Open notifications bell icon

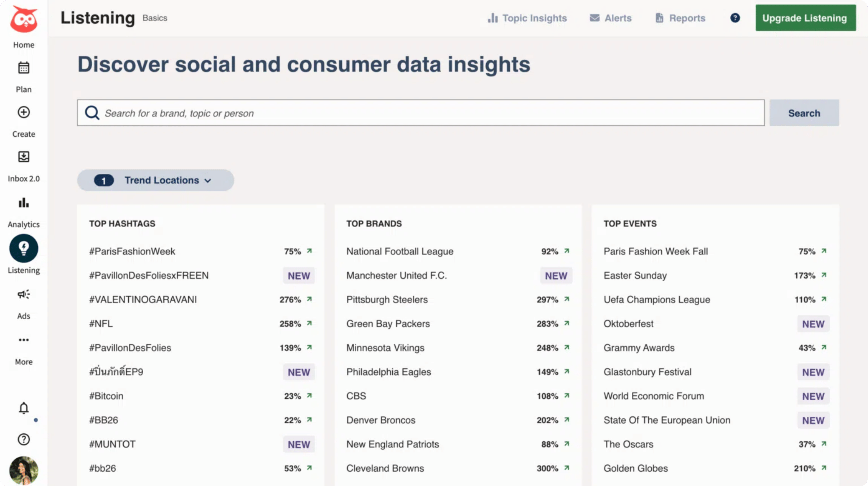click(x=23, y=408)
